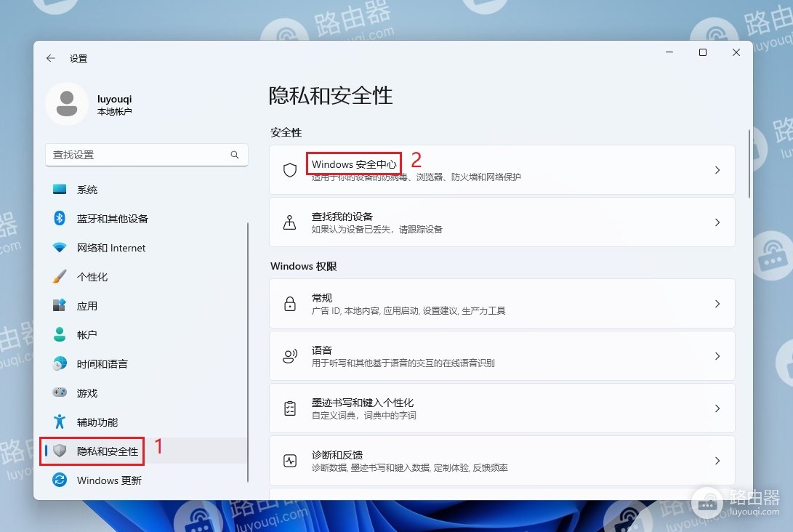Expand 墨迹书写和键入个性化 chevron

[717, 408]
